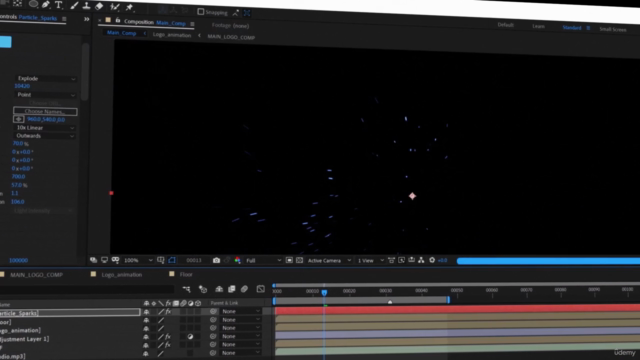The width and height of the screenshot is (640, 360).
Task: Click reset exposure gear icon
Action: [432, 260]
